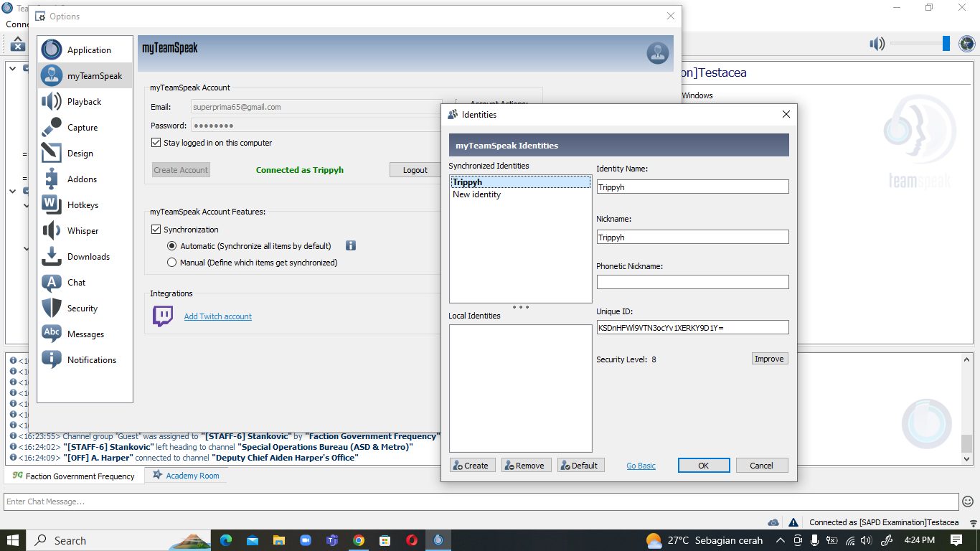
Task: Click the myTeamSpeak Email field
Action: (x=316, y=107)
